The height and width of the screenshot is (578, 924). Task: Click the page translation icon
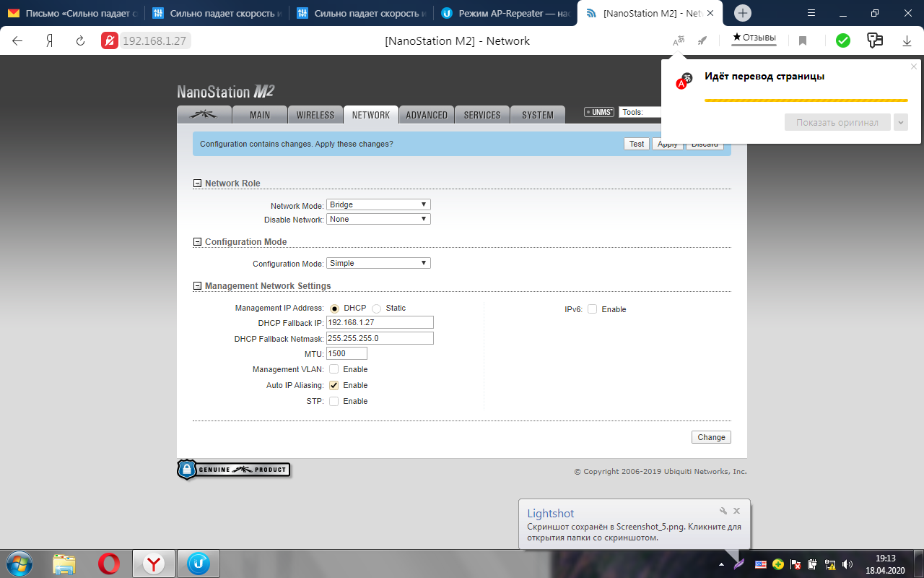point(679,41)
